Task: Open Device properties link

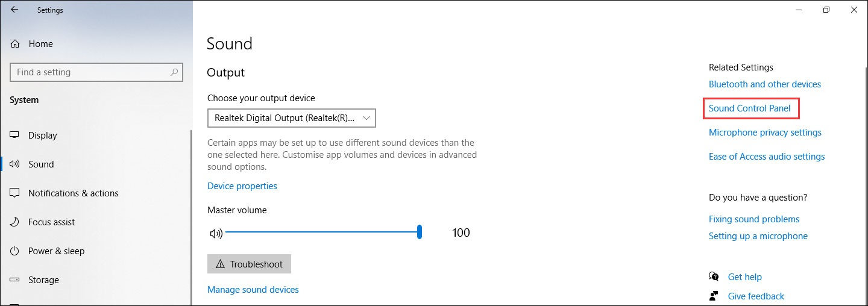Action: pos(242,186)
